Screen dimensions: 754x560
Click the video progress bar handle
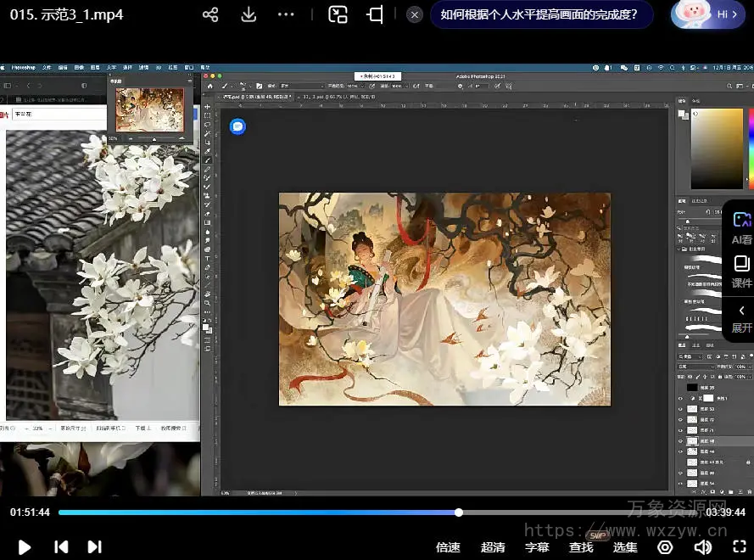(x=459, y=512)
